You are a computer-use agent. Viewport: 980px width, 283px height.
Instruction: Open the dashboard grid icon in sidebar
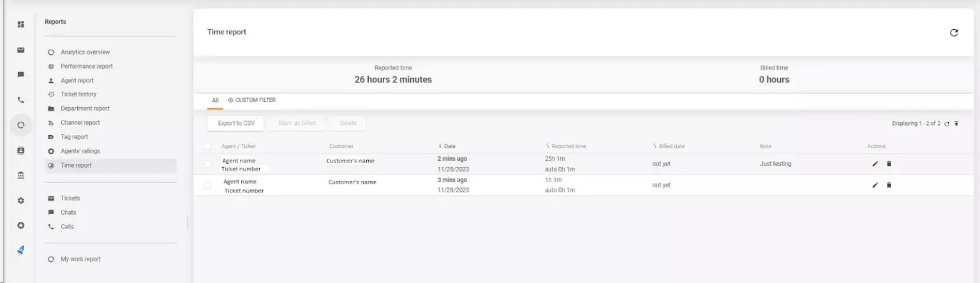(x=21, y=24)
